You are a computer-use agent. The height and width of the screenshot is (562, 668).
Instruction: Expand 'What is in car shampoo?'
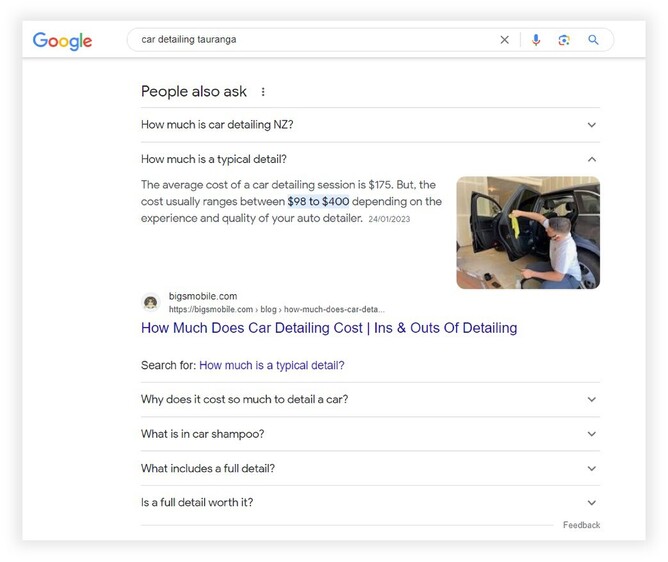pyautogui.click(x=591, y=434)
